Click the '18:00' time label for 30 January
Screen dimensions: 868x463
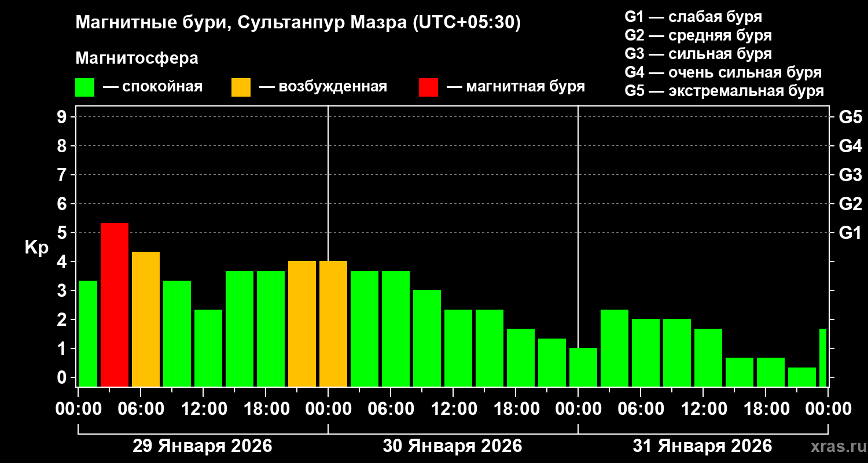pyautogui.click(x=516, y=409)
